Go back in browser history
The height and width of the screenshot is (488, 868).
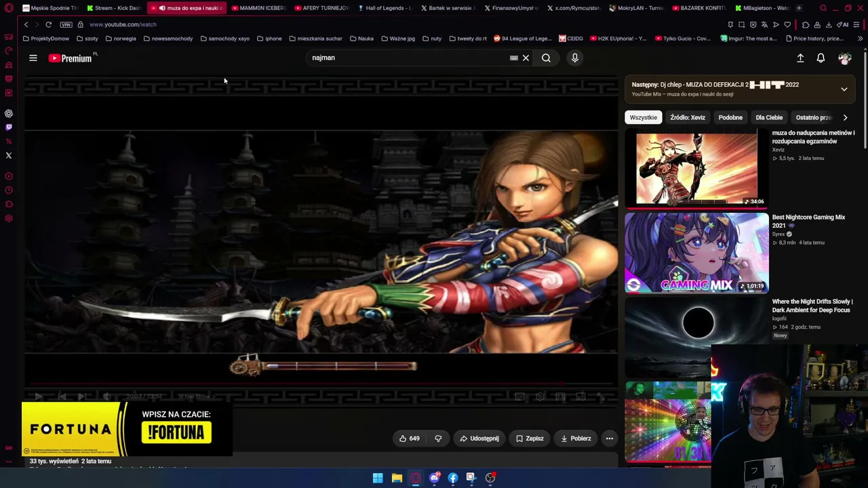[x=26, y=24]
